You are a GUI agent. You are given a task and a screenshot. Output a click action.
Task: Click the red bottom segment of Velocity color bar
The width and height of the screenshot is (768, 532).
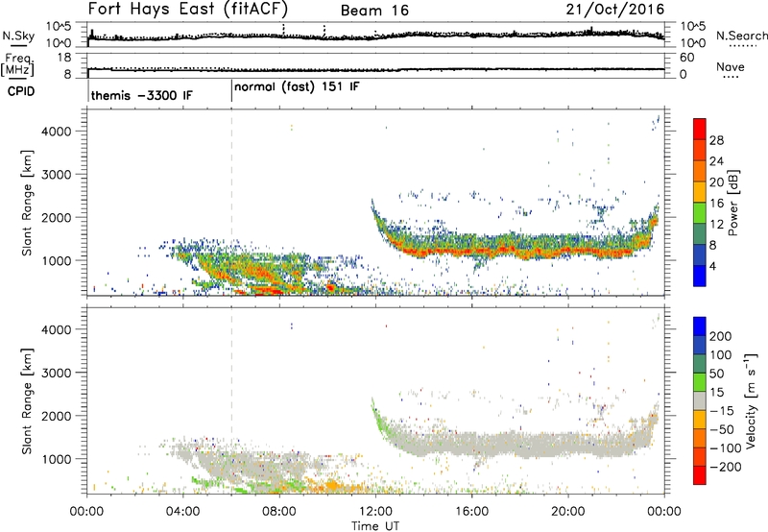(700, 475)
